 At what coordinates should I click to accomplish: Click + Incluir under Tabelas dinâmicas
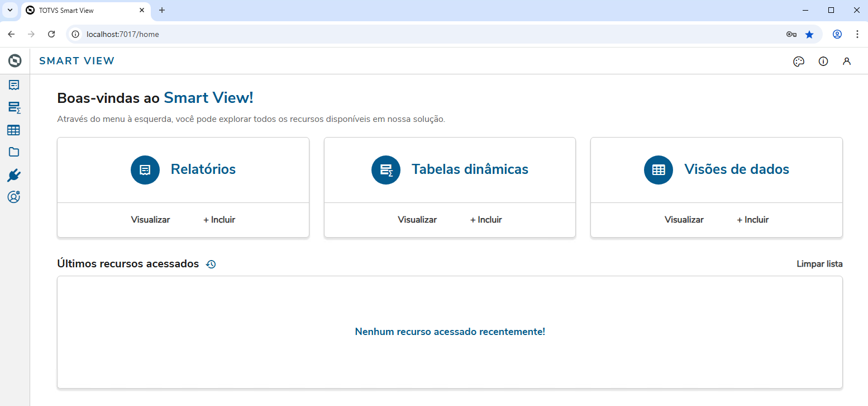[x=486, y=220]
